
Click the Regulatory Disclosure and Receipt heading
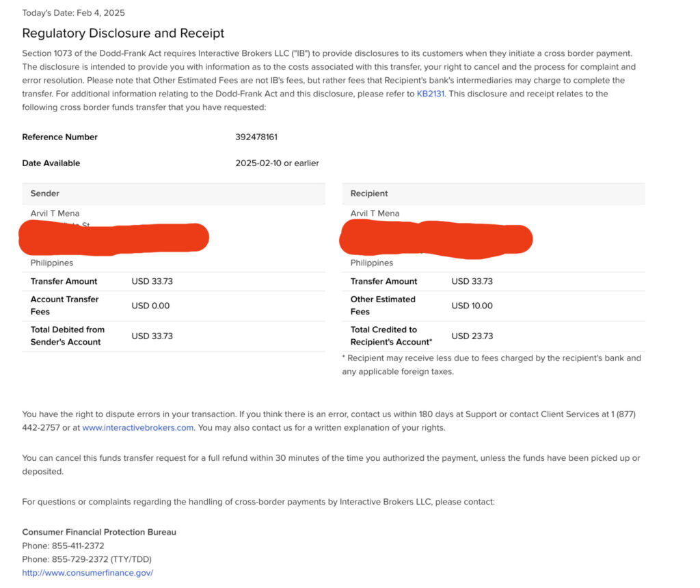pos(123,34)
